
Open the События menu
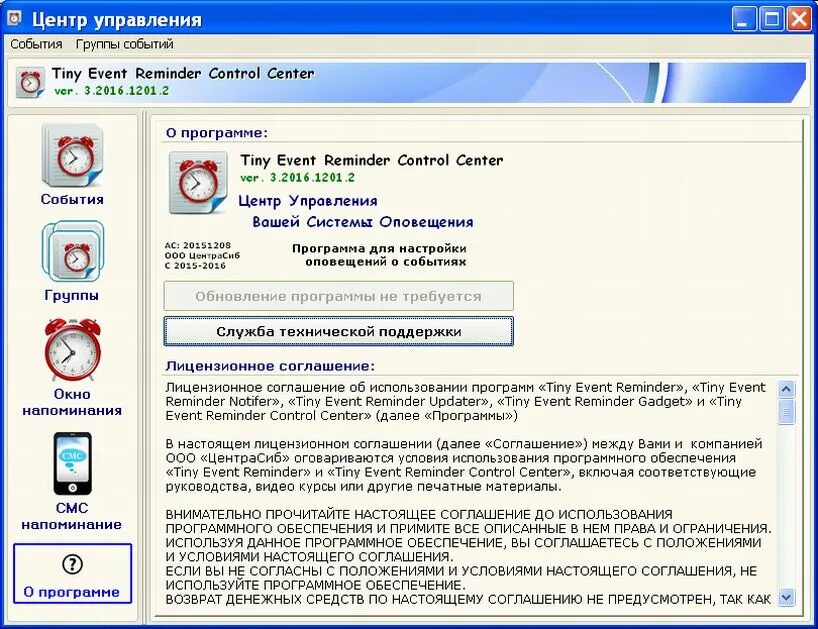click(x=36, y=44)
